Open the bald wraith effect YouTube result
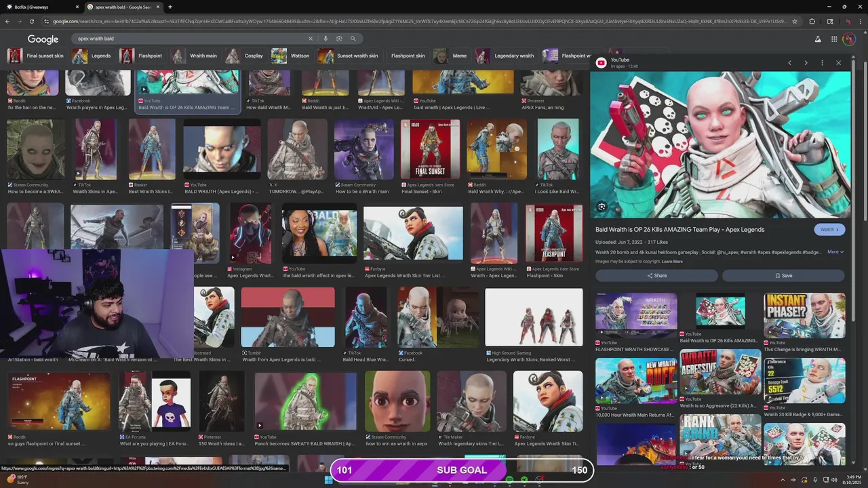Screen dimensions: 868x488 pyautogui.click(x=319, y=234)
